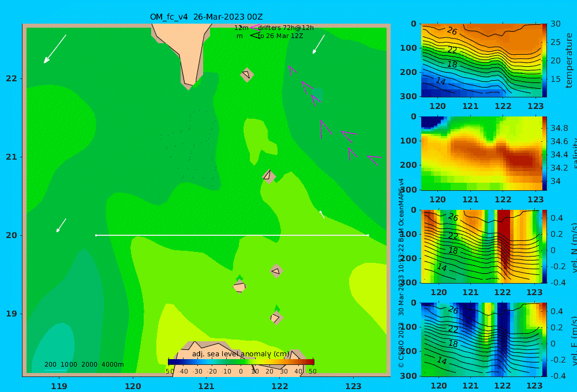Click the 'vel. N (m/s)' axis label
The width and height of the screenshot is (577, 392).
pos(574,247)
